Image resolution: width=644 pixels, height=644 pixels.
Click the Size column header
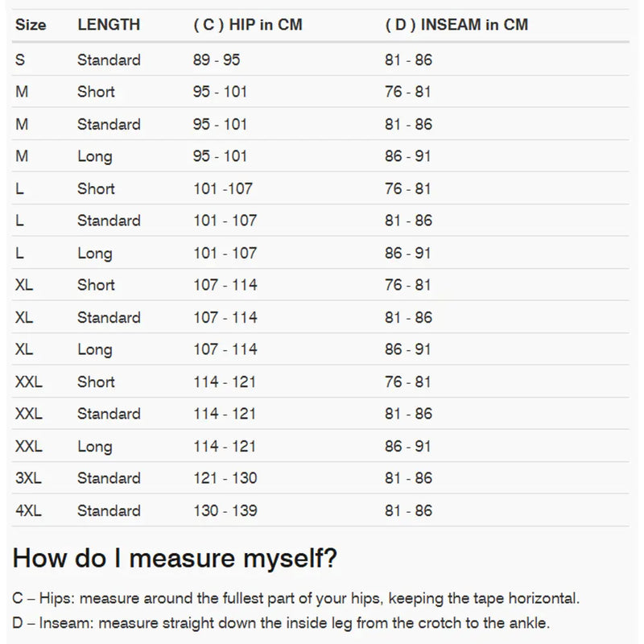tap(31, 24)
